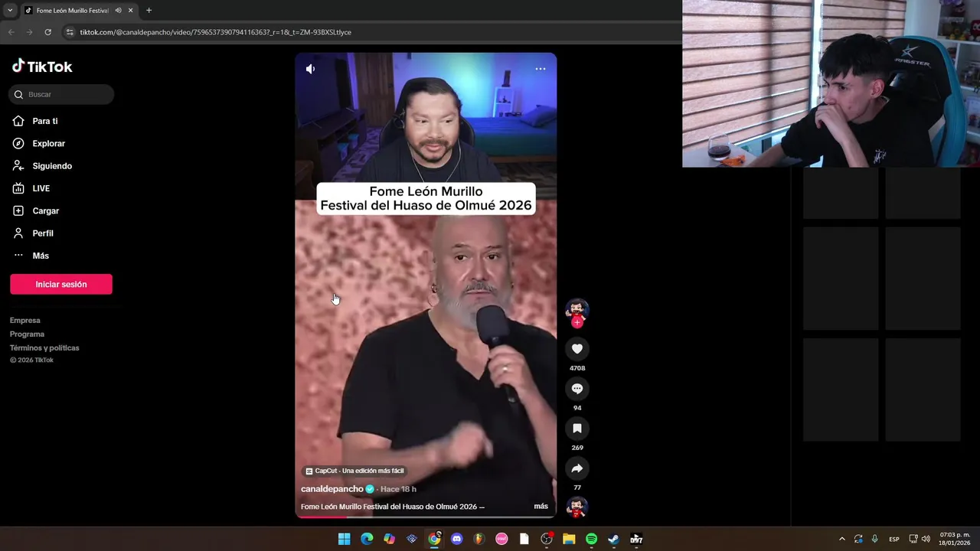Screen dimensions: 980x551
Task: Follow creator with the red plus badge
Action: [577, 323]
